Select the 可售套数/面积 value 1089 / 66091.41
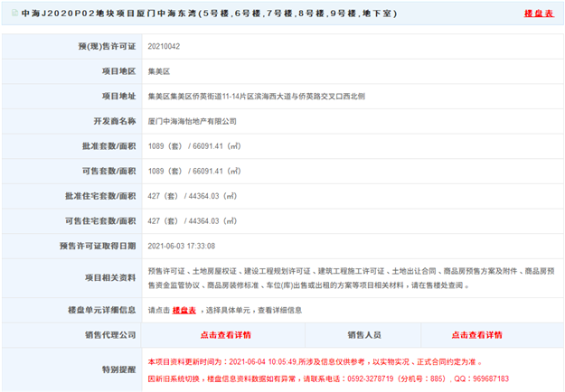 [x=194, y=171]
